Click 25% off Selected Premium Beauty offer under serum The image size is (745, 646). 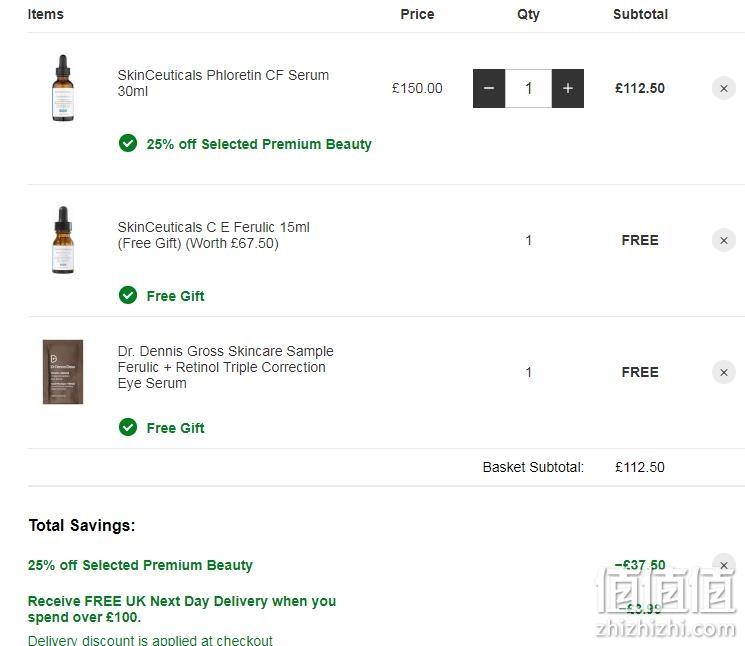[259, 144]
